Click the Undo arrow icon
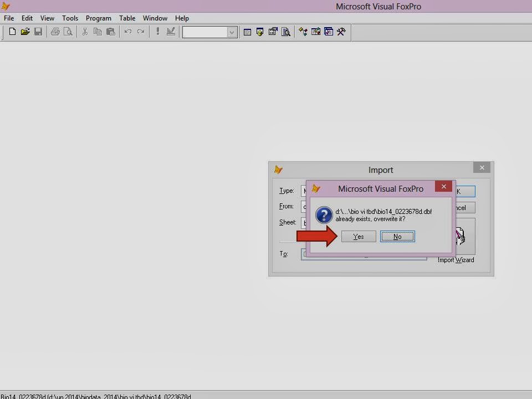The height and width of the screenshot is (399, 532). 128,32
